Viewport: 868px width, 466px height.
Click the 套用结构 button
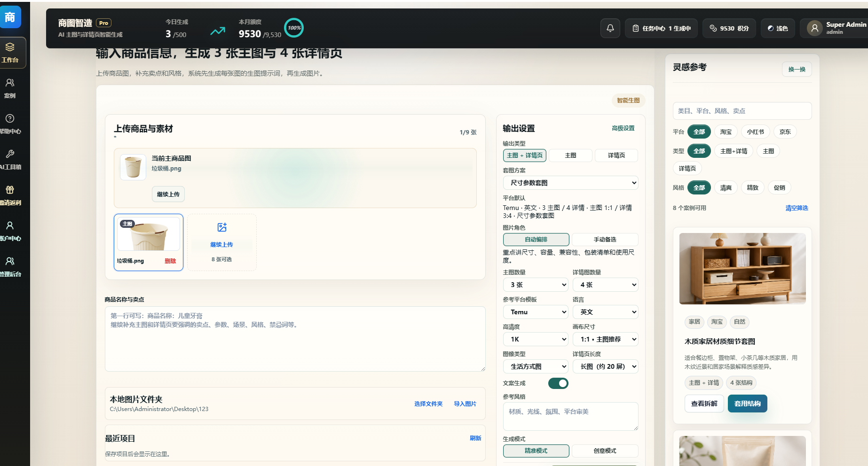click(748, 404)
